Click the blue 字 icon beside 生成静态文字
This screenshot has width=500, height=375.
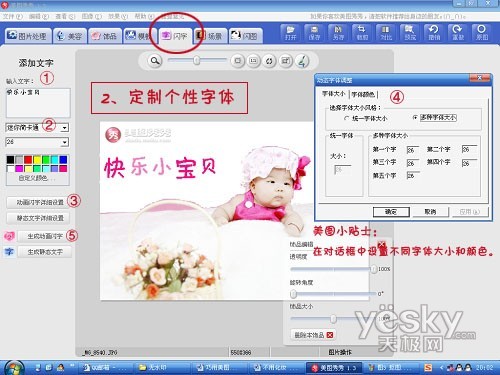pyautogui.click(x=9, y=252)
